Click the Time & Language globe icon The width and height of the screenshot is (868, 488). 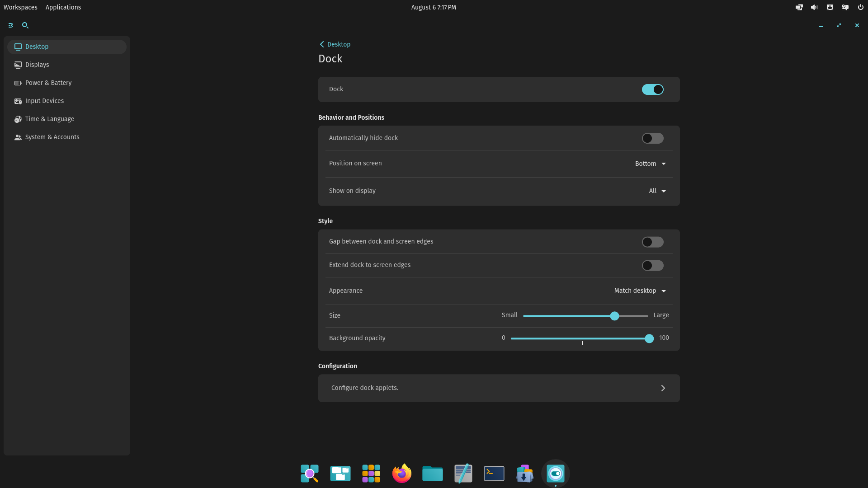pyautogui.click(x=18, y=119)
